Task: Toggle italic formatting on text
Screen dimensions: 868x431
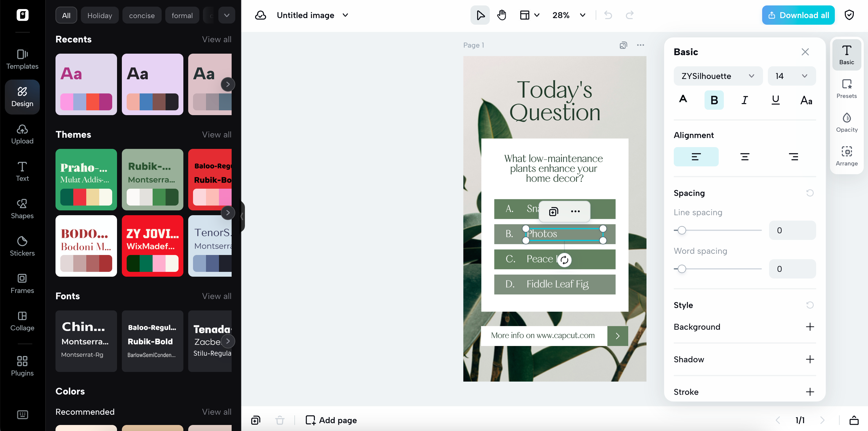Action: [x=745, y=100]
